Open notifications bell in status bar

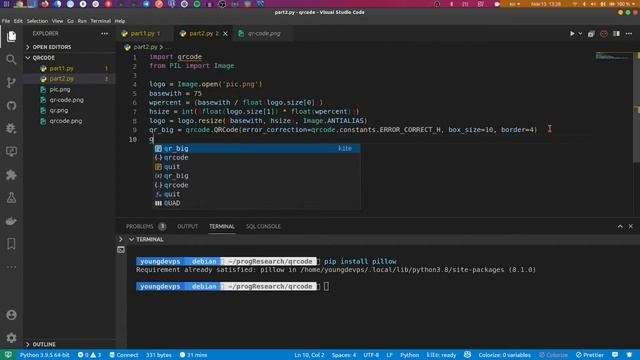(629, 355)
